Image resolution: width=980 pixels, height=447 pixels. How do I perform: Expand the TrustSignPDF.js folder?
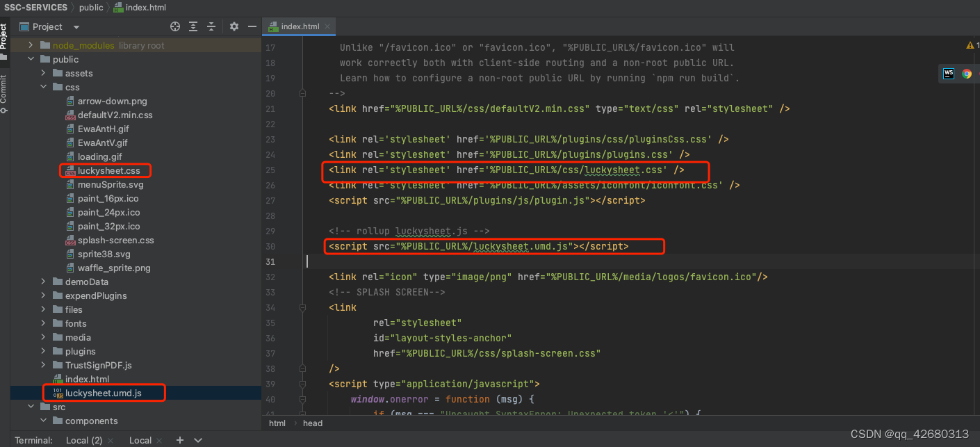click(x=42, y=365)
